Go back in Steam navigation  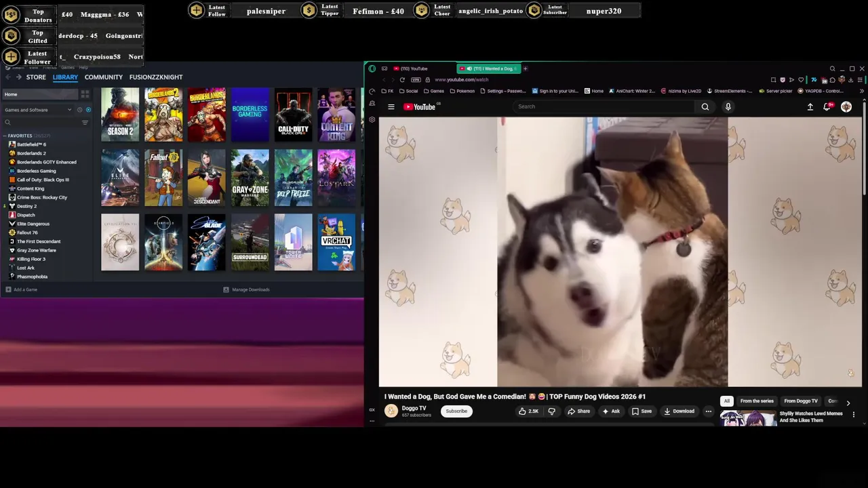coord(7,77)
